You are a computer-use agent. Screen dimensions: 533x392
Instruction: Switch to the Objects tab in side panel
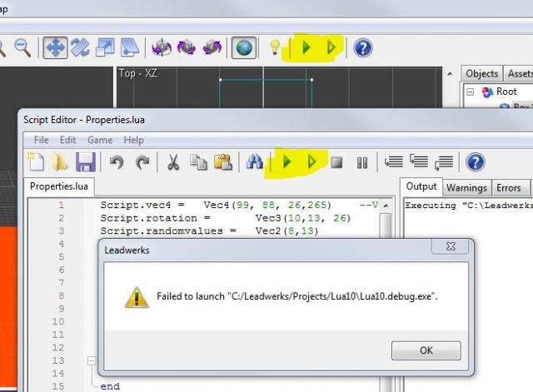point(481,74)
